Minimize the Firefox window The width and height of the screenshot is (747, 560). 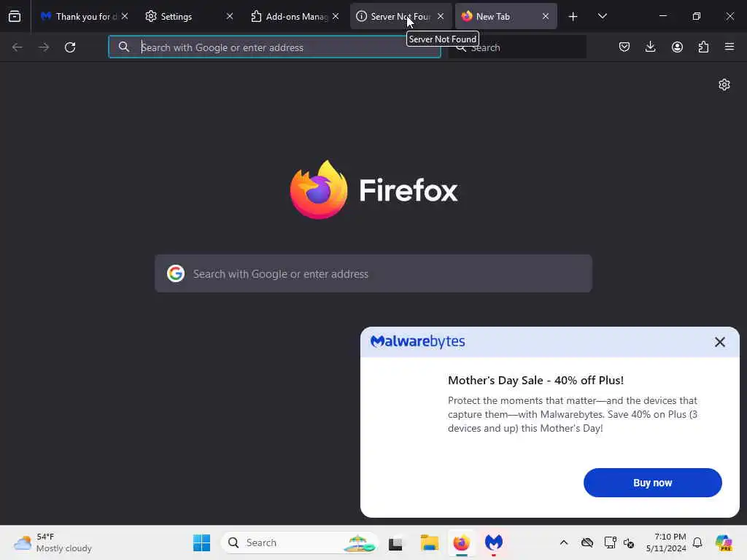point(662,16)
